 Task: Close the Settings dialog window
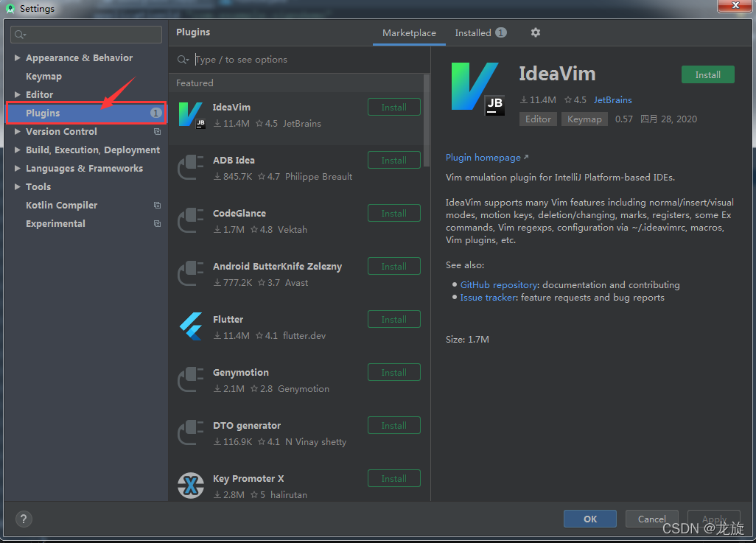(x=735, y=6)
